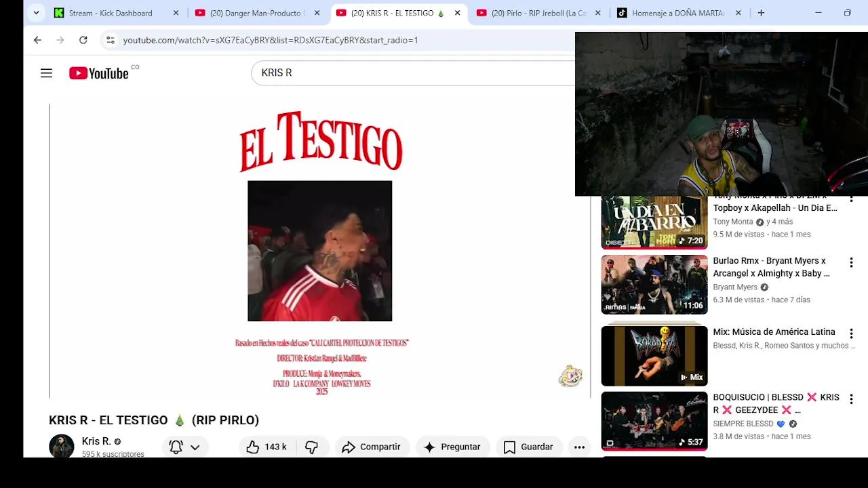868x488 pixels.
Task: Open the BOQUISUCIO video thumbnail
Action: point(654,421)
